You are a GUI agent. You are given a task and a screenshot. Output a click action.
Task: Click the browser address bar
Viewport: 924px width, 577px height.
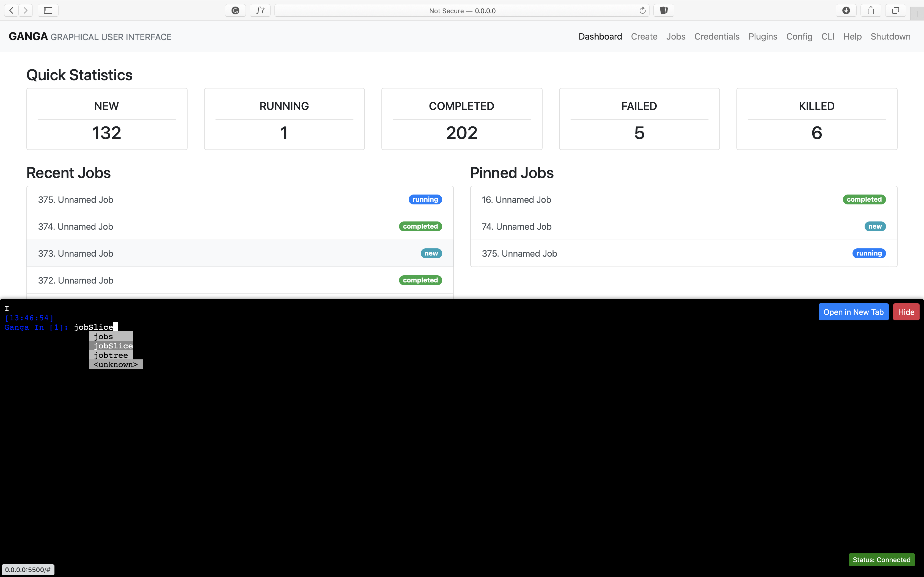[x=462, y=10]
